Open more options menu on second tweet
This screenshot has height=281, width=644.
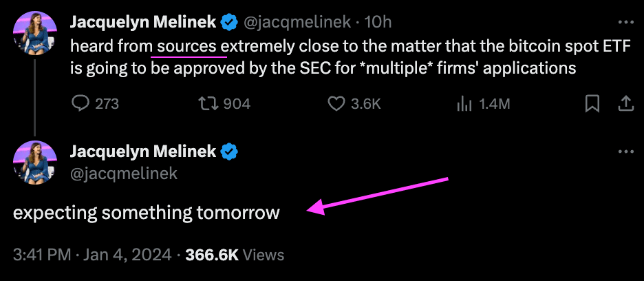pos(625,152)
